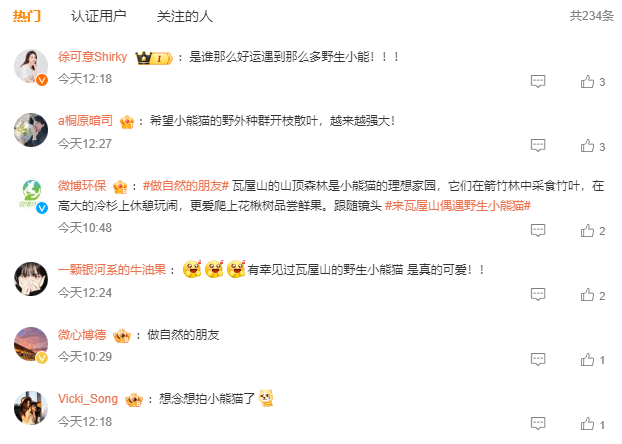
Task: Reply to 徐可意Shirky's comment via bubble icon
Action: pyautogui.click(x=538, y=81)
